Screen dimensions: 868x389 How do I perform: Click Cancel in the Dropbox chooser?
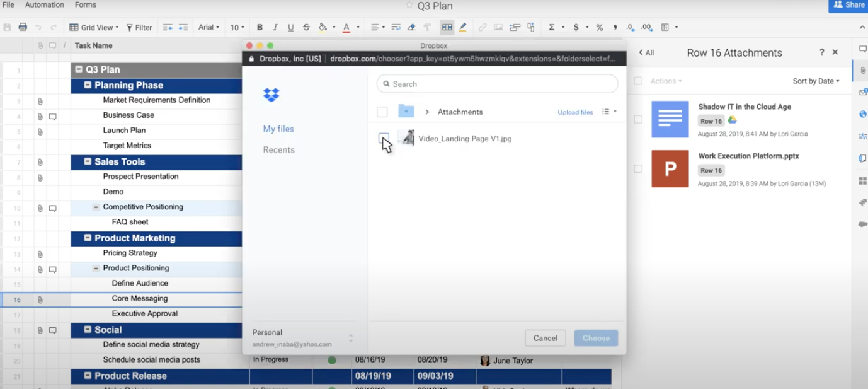pos(545,338)
